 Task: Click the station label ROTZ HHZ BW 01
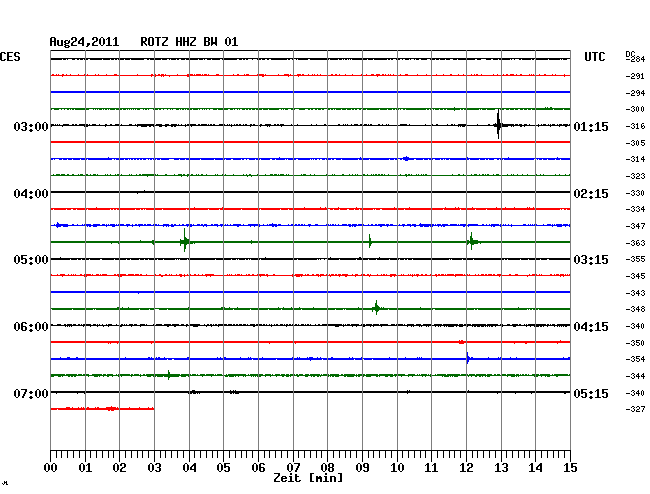coord(189,42)
